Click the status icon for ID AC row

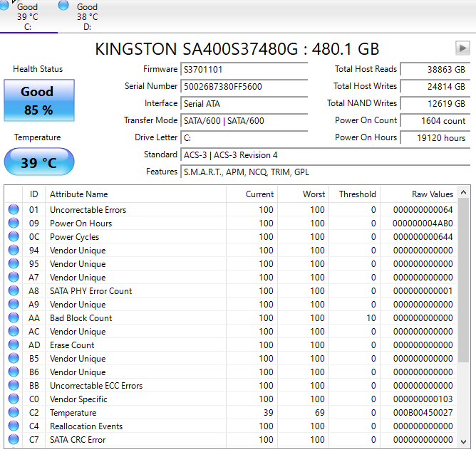pyautogui.click(x=14, y=331)
